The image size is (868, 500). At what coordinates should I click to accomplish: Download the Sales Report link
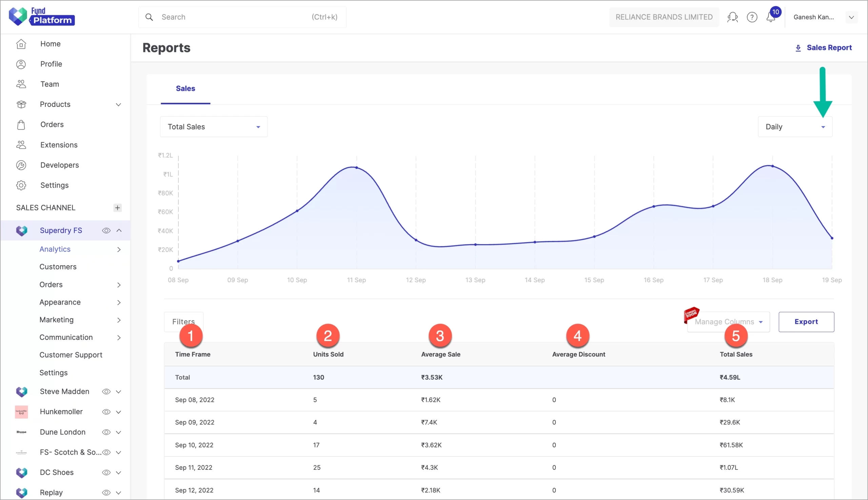tap(823, 48)
